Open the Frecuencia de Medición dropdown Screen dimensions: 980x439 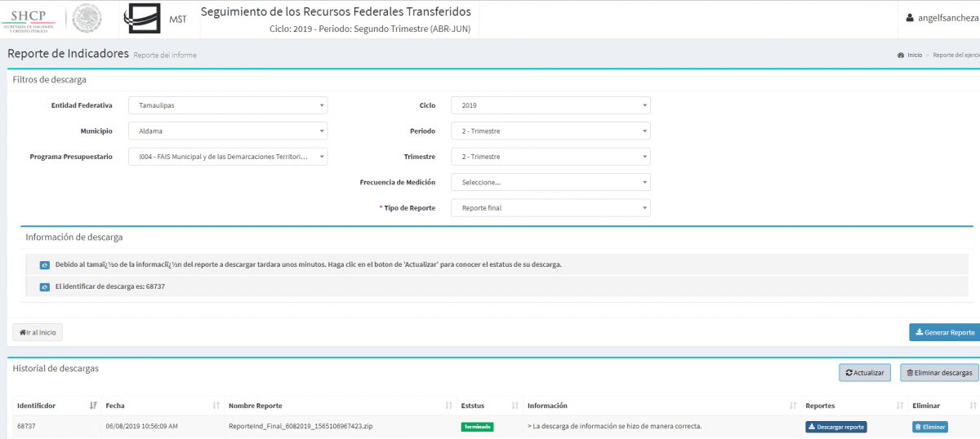click(550, 182)
